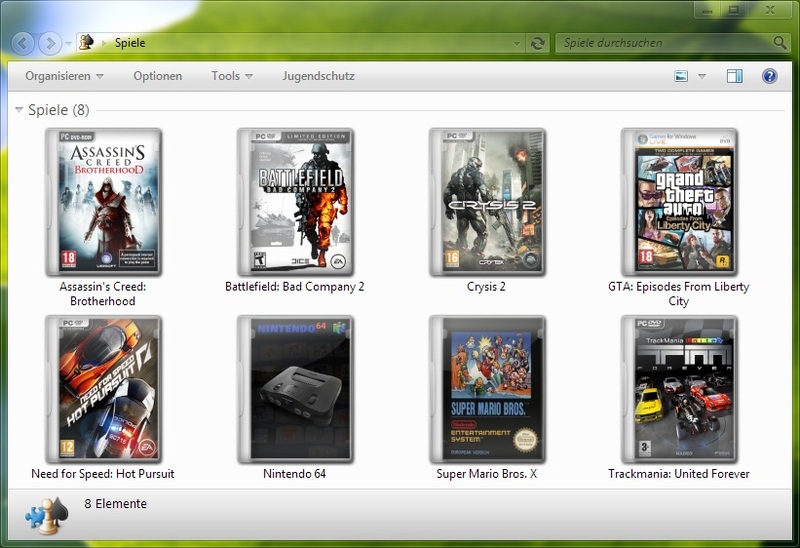Click the magnifier search icon
The image size is (800, 548).
click(780, 43)
